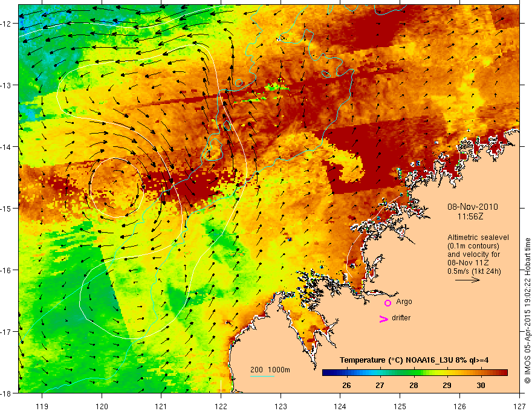Click the latitude axis label -17
Image resolution: width=532 pixels, height=411 pixels.
point(7,331)
